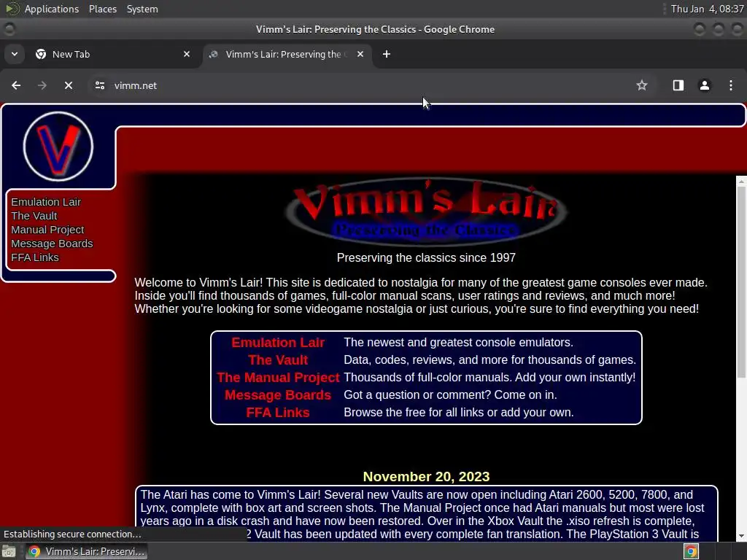Click the scrollbar down arrow
The width and height of the screenshot is (747, 560).
pos(741,536)
